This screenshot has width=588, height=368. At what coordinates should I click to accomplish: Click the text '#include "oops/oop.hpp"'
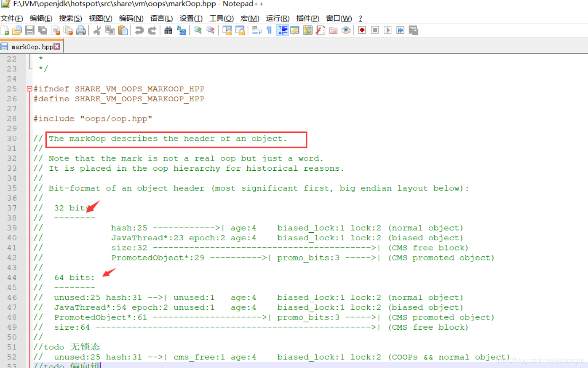[93, 119]
